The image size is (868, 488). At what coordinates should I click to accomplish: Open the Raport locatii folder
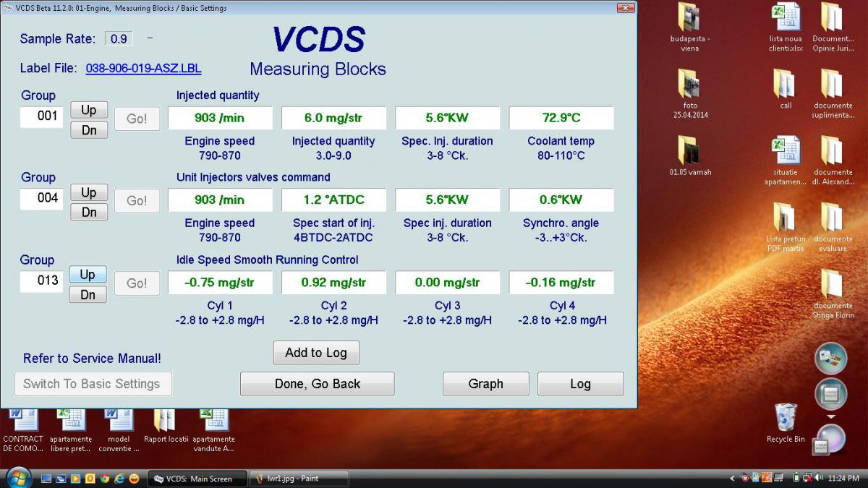point(166,427)
